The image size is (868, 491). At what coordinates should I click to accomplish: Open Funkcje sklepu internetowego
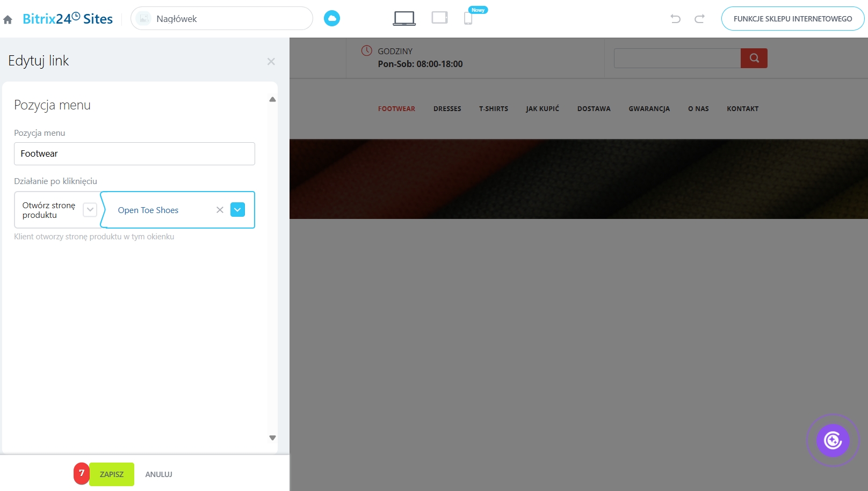pyautogui.click(x=793, y=19)
